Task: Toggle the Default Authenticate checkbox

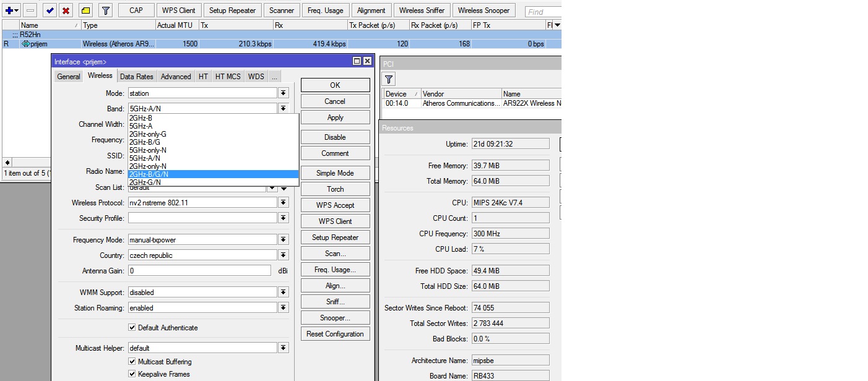Action: click(x=132, y=328)
